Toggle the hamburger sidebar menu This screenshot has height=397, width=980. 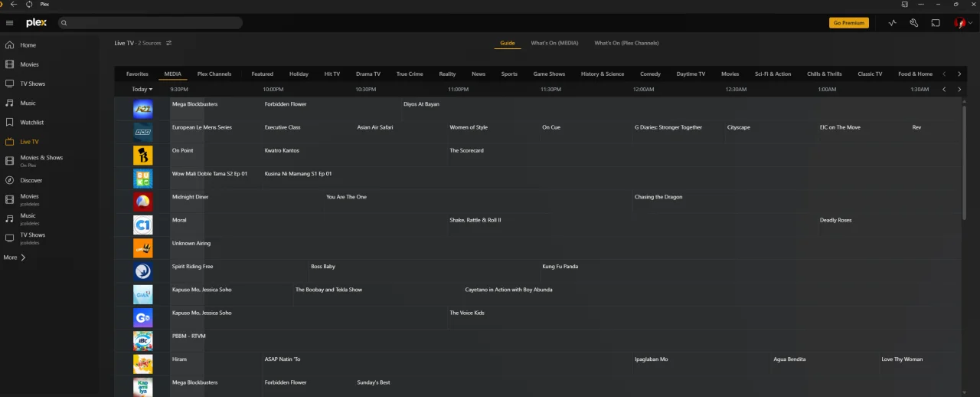click(x=9, y=23)
